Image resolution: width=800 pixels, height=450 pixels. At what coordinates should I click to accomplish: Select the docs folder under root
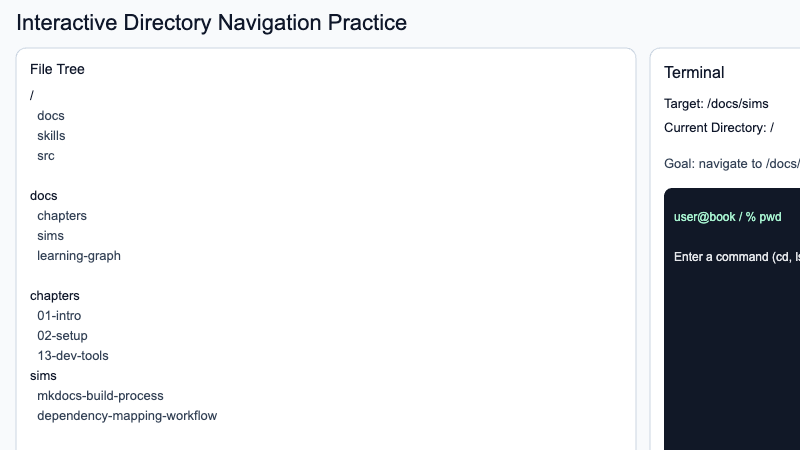[51, 116]
